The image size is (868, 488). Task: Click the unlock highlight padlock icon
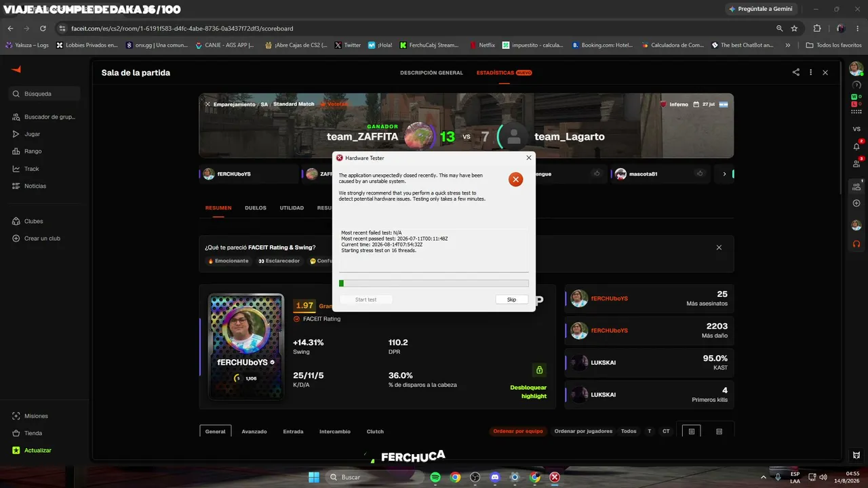pyautogui.click(x=539, y=370)
